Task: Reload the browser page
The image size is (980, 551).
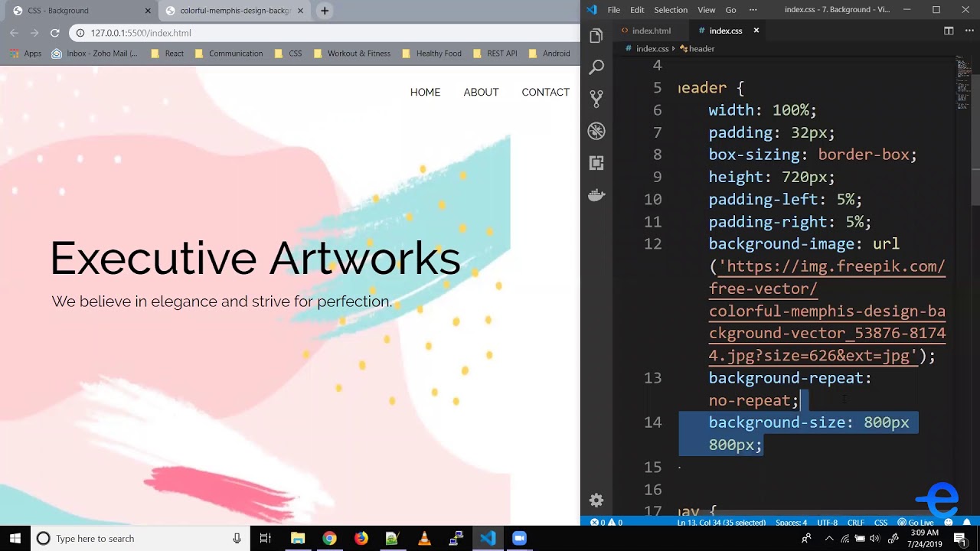Action: click(54, 33)
